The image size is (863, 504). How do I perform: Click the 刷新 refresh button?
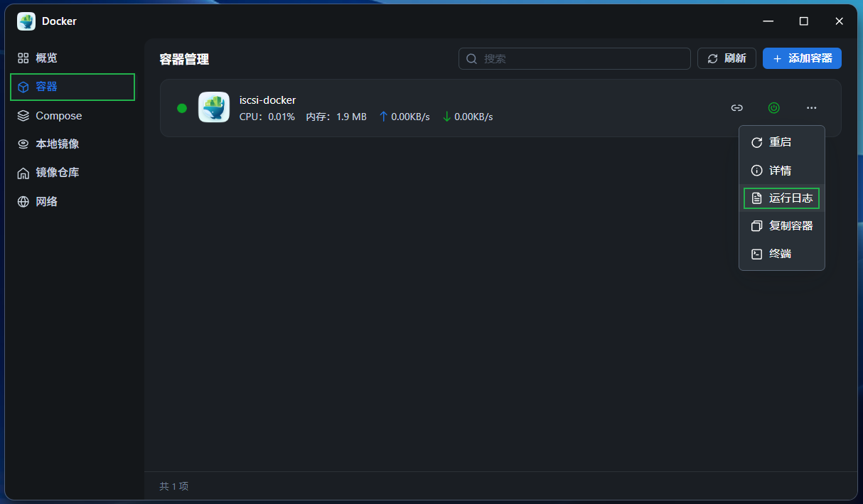[727, 58]
